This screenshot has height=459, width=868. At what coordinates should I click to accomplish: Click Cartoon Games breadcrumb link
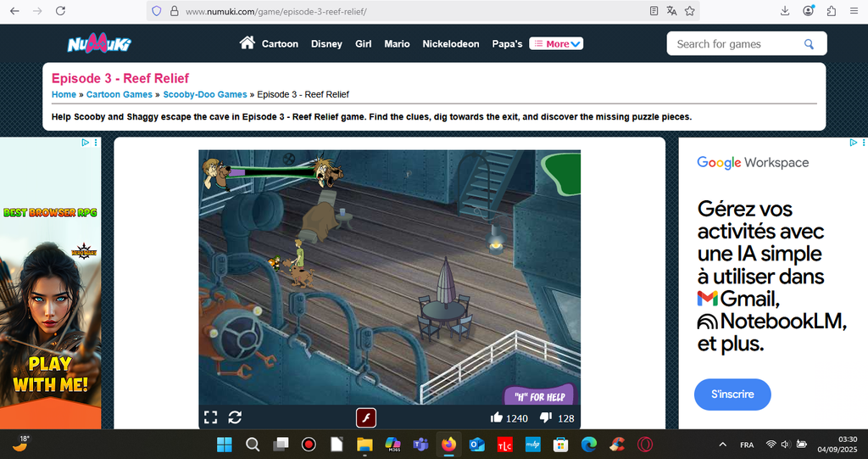[x=119, y=94]
